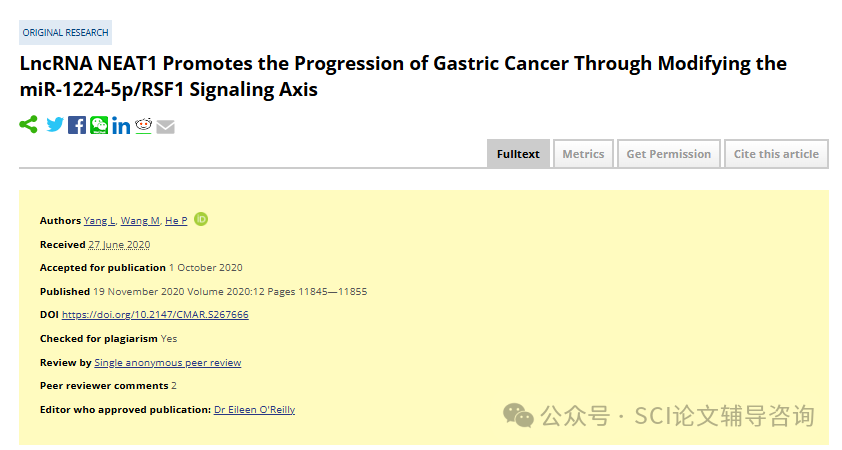Follow the DOI link for CMAR.S267666
This screenshot has width=842, height=450.
[x=155, y=315]
